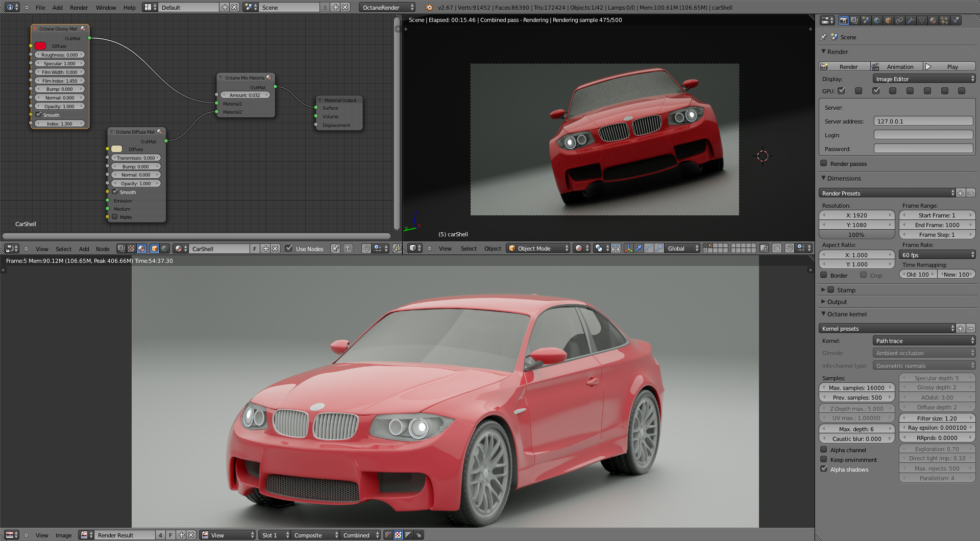The height and width of the screenshot is (541, 980).
Task: Open the Render Layers properties tab
Action: (854, 20)
